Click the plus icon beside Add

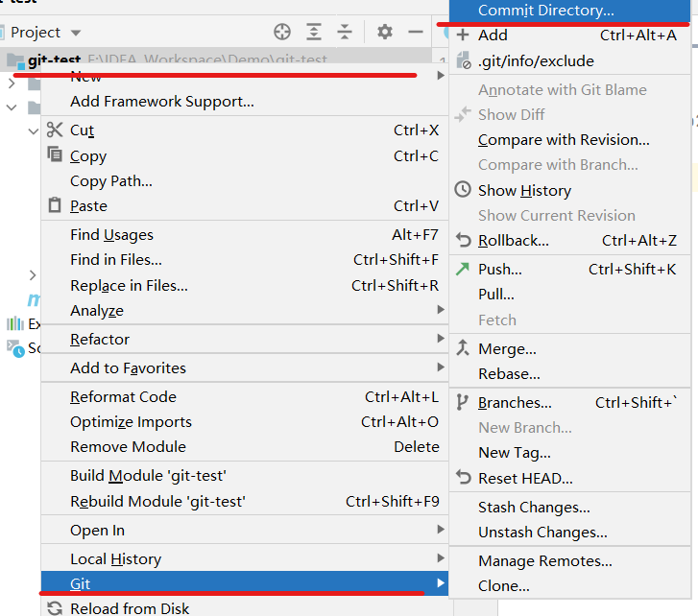(x=463, y=35)
